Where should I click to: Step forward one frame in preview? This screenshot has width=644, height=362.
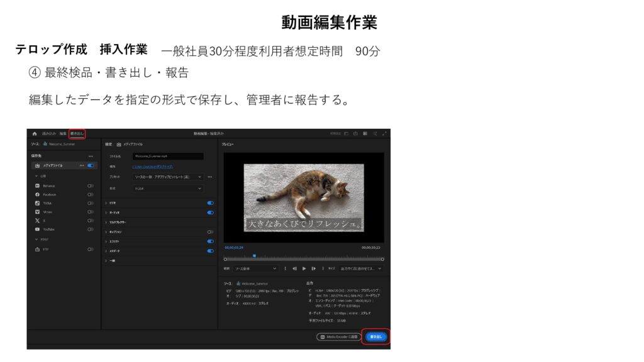tap(314, 268)
